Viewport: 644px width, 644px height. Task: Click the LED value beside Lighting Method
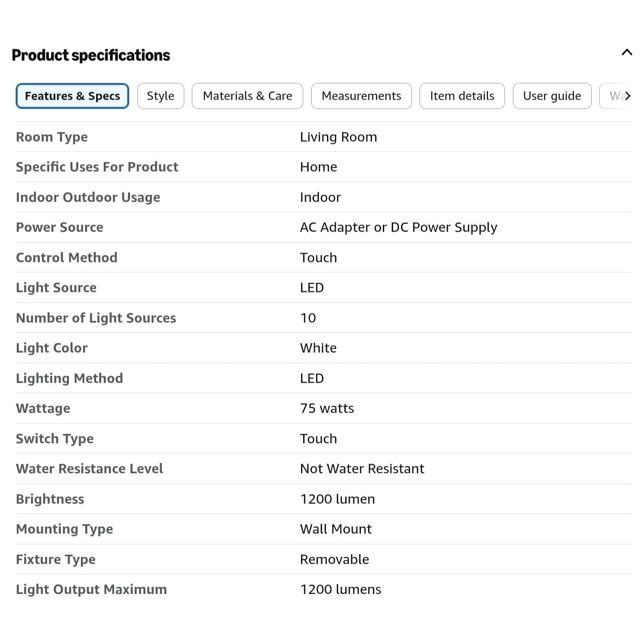click(x=312, y=378)
